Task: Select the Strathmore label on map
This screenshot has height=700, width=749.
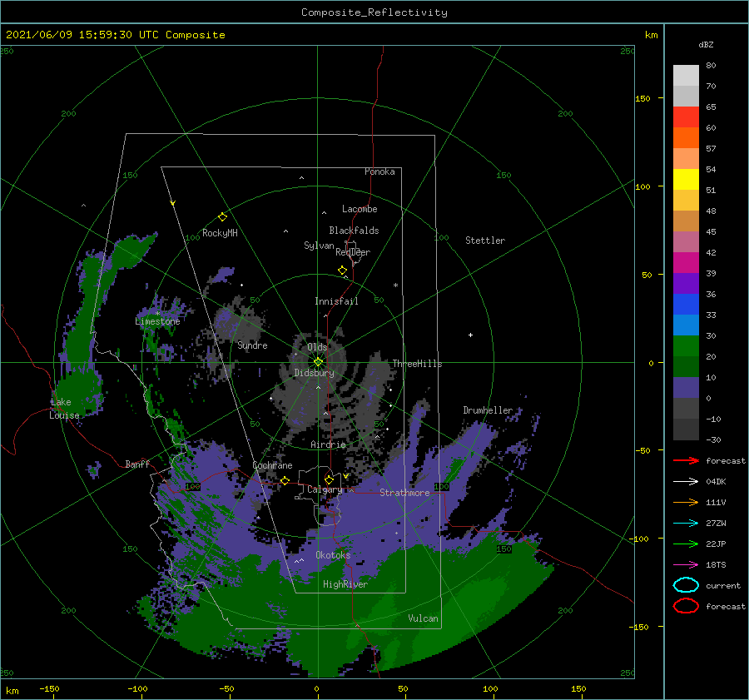Action: 404,493
